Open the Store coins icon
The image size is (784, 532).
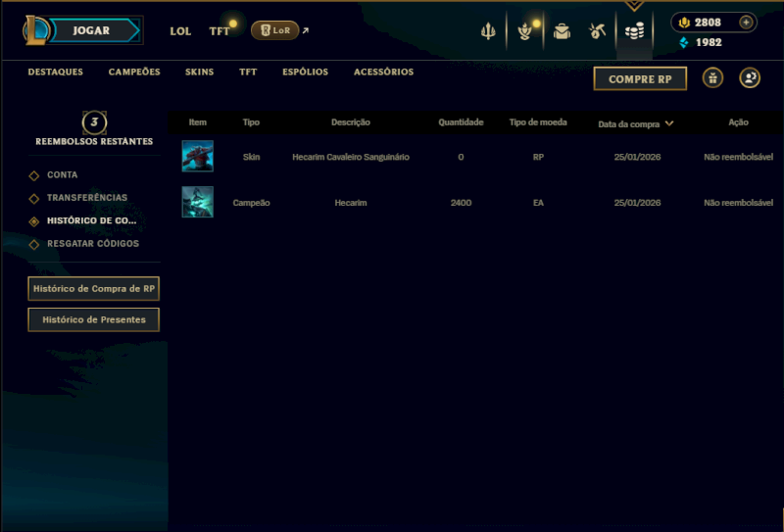tap(634, 31)
